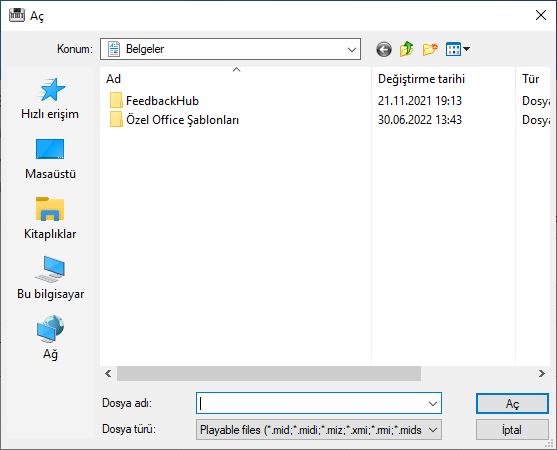557x450 pixels.
Task: Select Kitaplıklar in the places bar
Action: point(50,218)
